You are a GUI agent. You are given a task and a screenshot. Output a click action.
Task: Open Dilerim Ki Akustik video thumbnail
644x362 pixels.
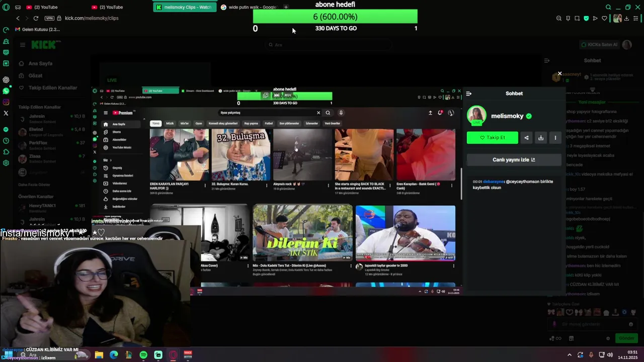click(303, 233)
